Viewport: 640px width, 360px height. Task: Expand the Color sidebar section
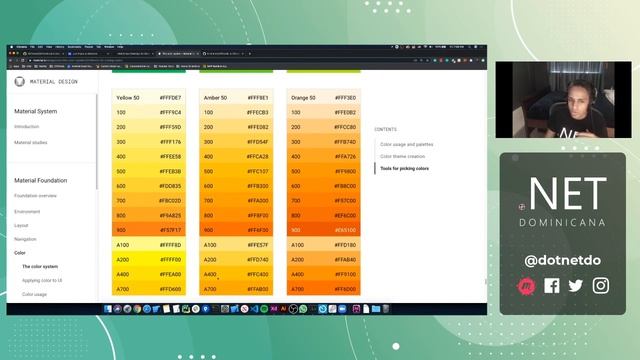20,253
